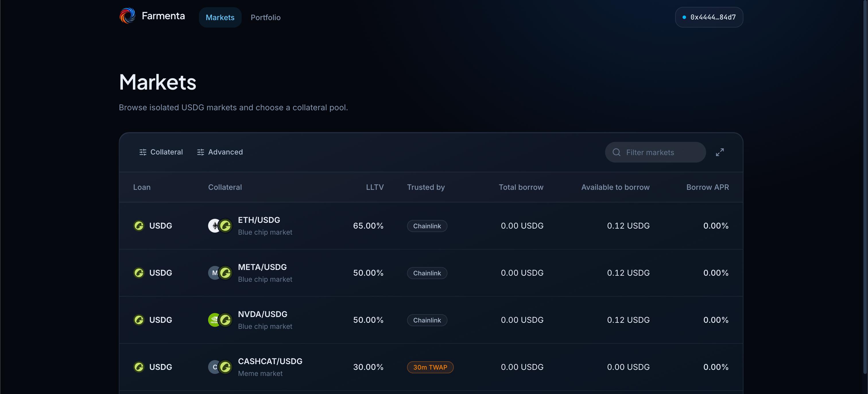Click the page vertical scrollbar
Viewport: 868px width, 394px height.
click(x=865, y=188)
